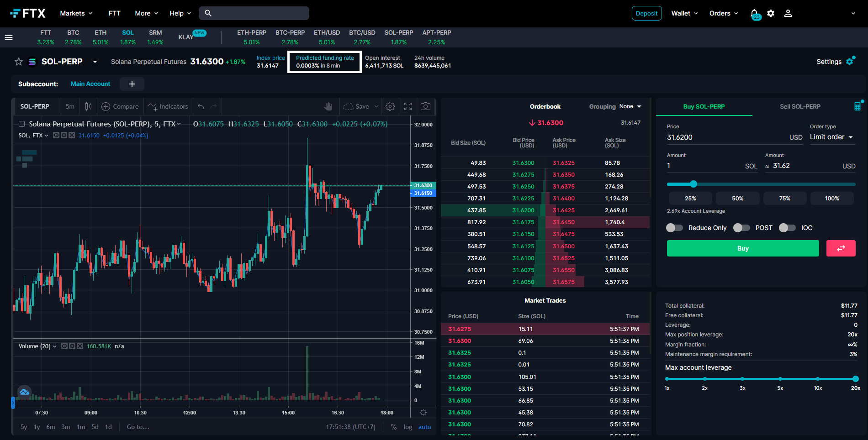Open the hamburger menu icon
The height and width of the screenshot is (440, 868).
click(9, 37)
